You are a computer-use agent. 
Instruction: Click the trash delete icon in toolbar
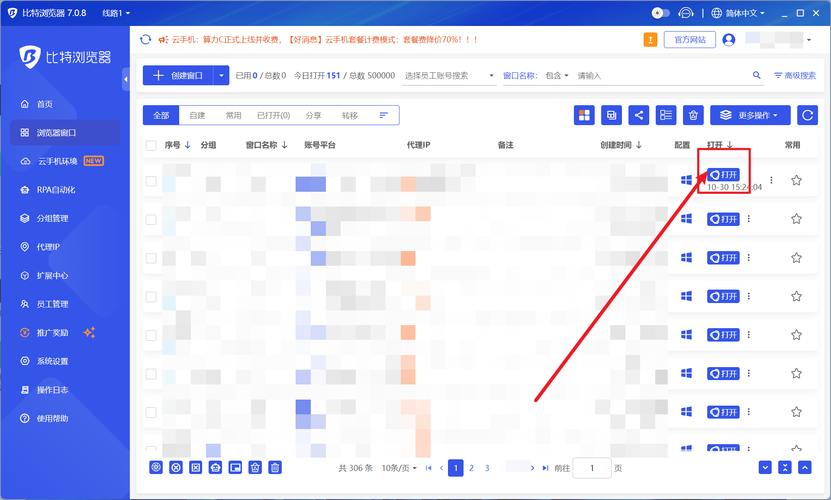coord(693,115)
